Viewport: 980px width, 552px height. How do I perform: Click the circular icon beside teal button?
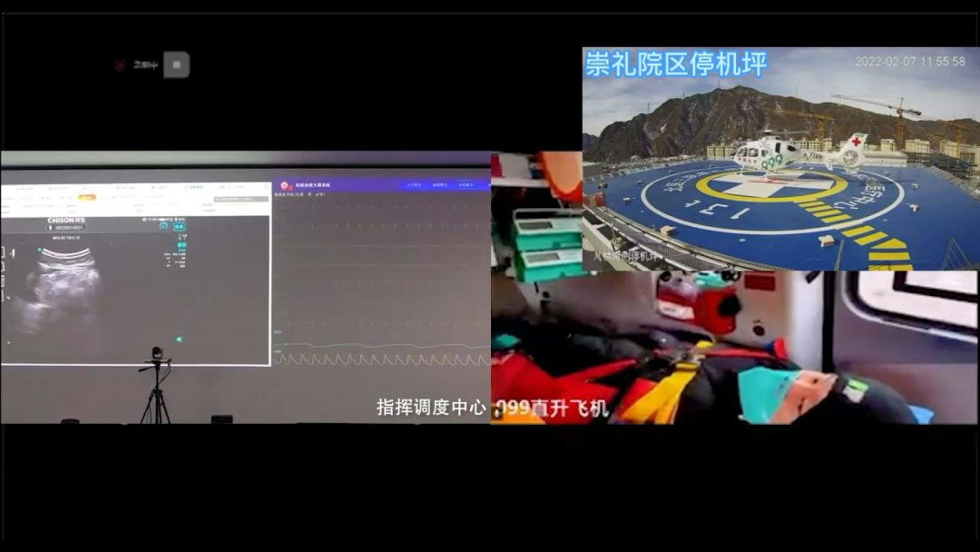[x=164, y=226]
